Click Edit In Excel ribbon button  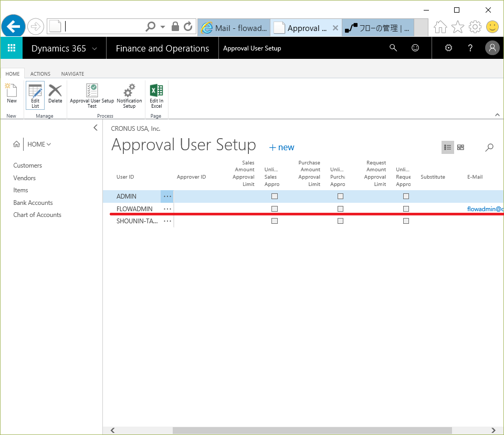[156, 95]
